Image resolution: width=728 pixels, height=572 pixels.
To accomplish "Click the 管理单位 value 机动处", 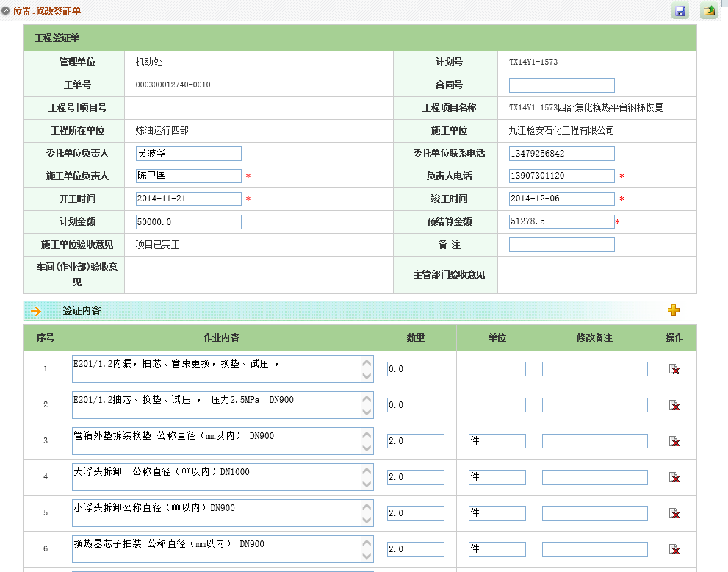I will (x=148, y=62).
